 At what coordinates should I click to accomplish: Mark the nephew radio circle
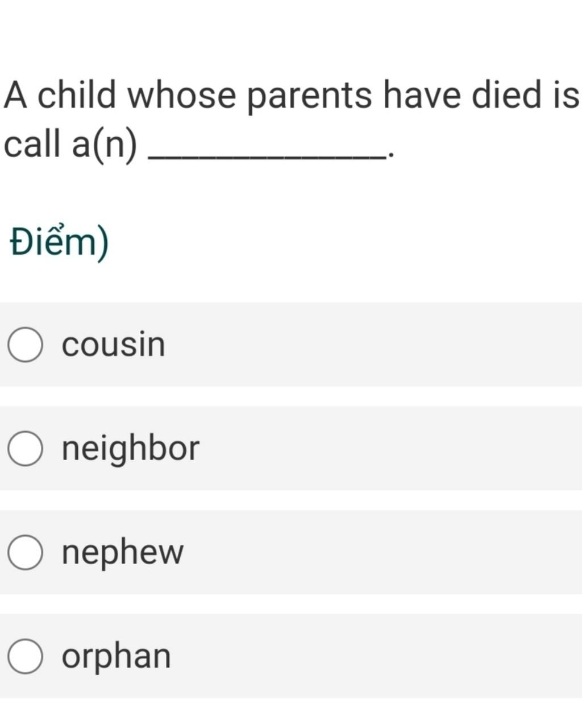click(x=25, y=552)
